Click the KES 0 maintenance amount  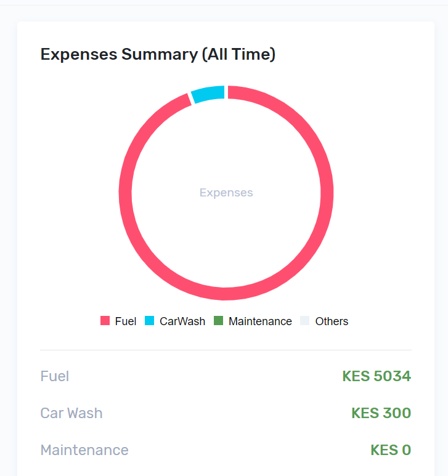(x=390, y=450)
